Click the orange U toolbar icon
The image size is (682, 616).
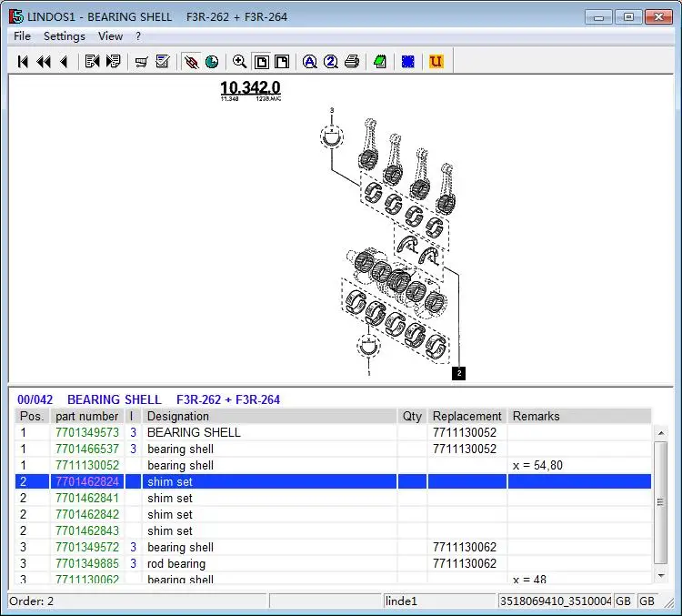[436, 62]
